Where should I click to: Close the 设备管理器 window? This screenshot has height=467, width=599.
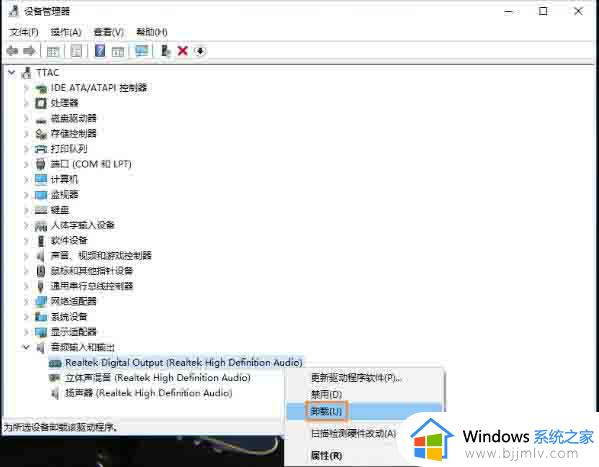point(578,11)
